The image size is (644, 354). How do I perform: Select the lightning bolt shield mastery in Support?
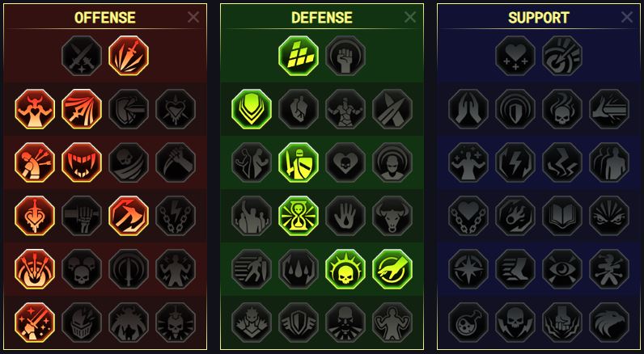(515, 162)
